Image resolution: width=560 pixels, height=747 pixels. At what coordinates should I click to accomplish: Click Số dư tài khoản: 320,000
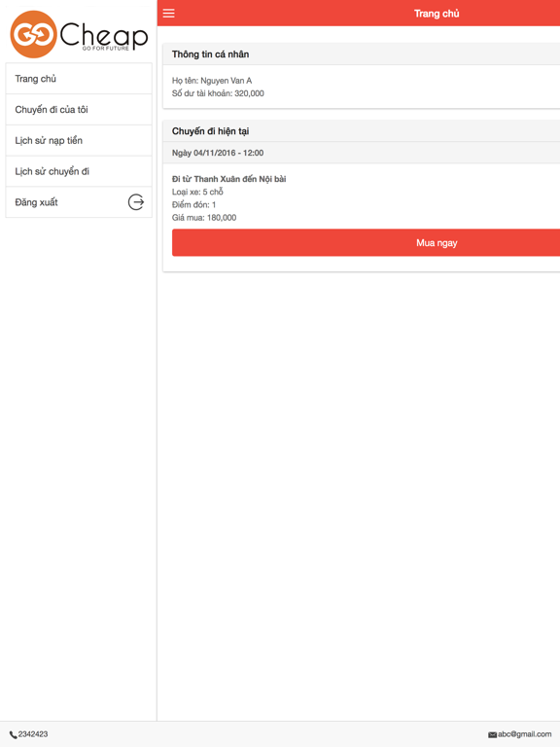pos(218,93)
